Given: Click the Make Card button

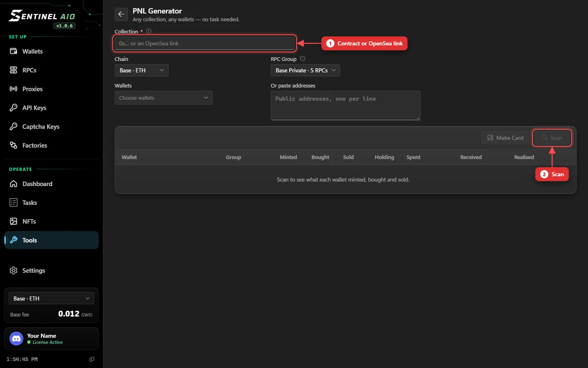Looking at the screenshot, I should click(x=506, y=138).
